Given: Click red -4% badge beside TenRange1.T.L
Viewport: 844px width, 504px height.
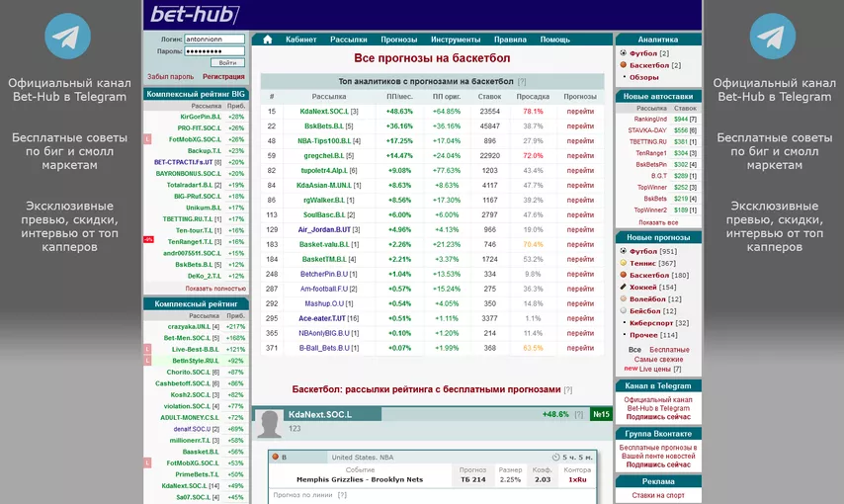Looking at the screenshot, I should [x=148, y=239].
